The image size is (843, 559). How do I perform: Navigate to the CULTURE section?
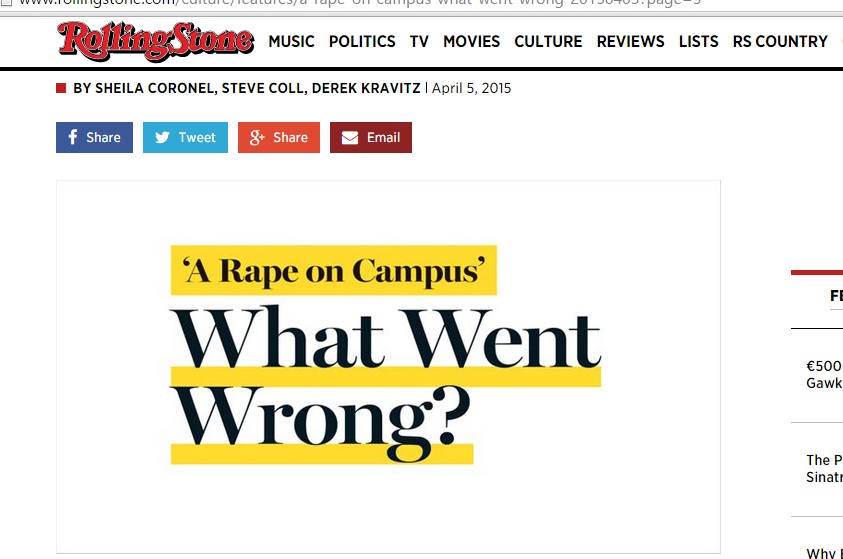pos(548,42)
